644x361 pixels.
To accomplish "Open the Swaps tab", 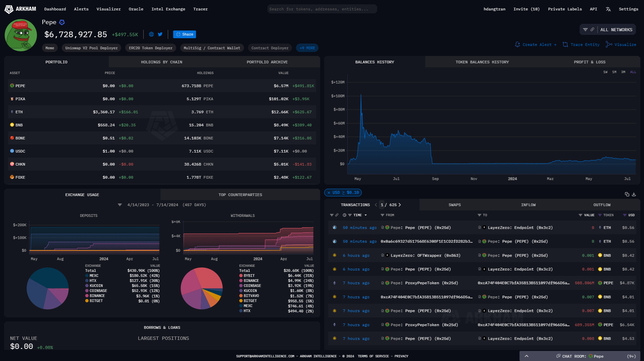I will (455, 205).
